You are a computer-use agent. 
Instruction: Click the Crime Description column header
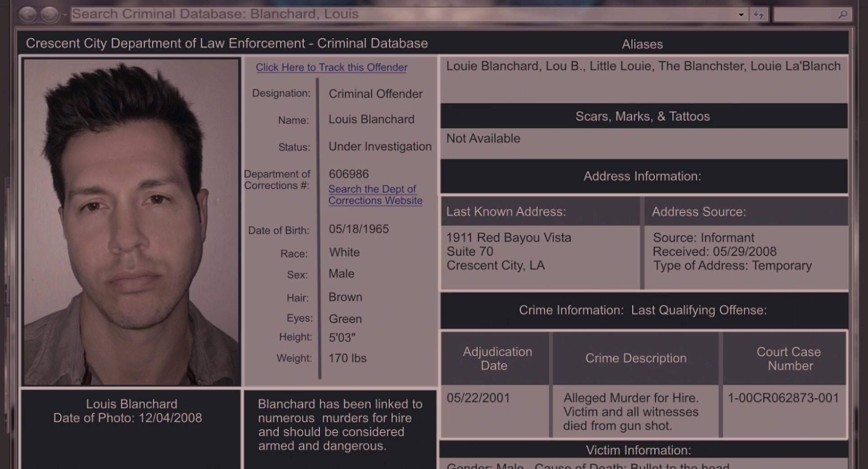pyautogui.click(x=636, y=358)
